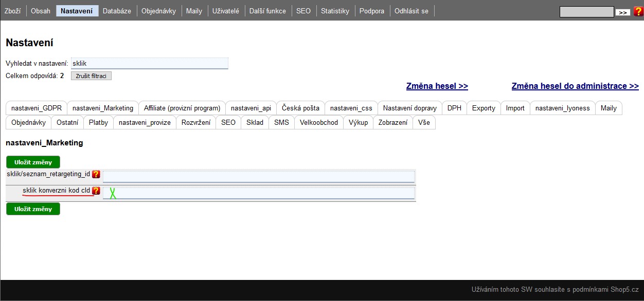Open help for sklik/seznam_retargeting_id
644x301 pixels.
[96, 174]
